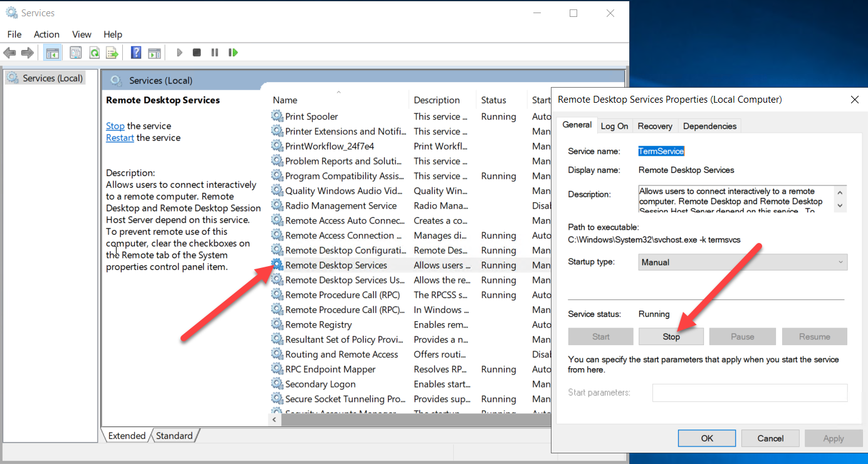Switch to the Log On tab
Image resolution: width=868 pixels, height=464 pixels.
pyautogui.click(x=614, y=126)
